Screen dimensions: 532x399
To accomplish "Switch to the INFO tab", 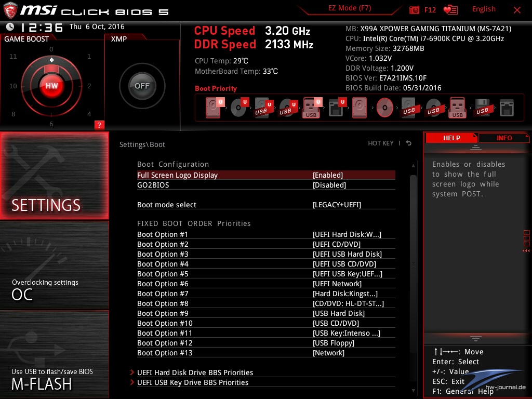I will point(504,138).
